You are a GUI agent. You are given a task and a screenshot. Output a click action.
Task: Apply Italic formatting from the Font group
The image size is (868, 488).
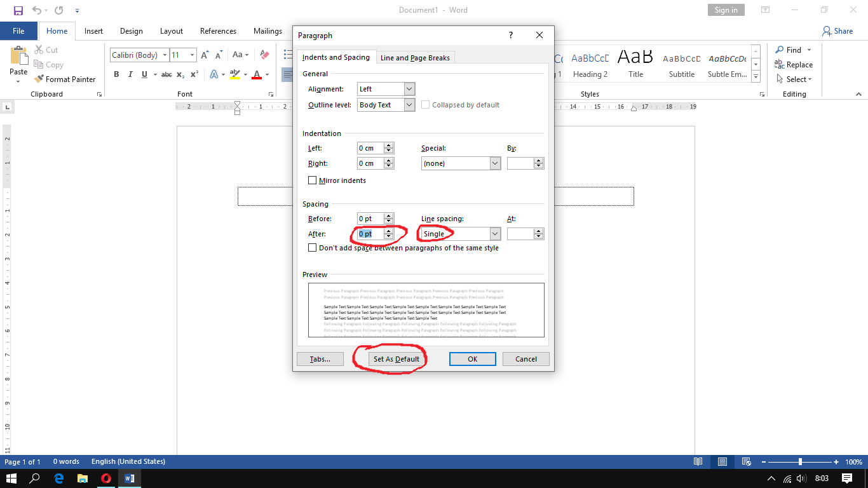130,74
